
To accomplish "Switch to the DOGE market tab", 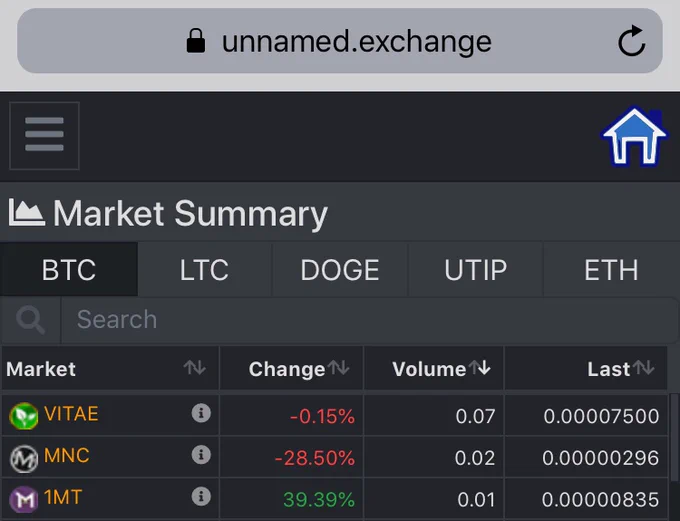I will pos(340,270).
